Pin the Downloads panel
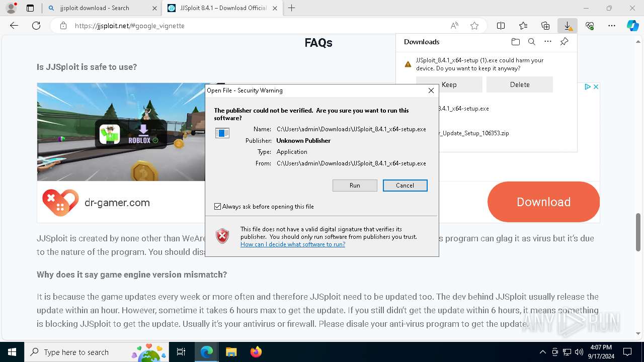The height and width of the screenshot is (362, 644). point(564,42)
